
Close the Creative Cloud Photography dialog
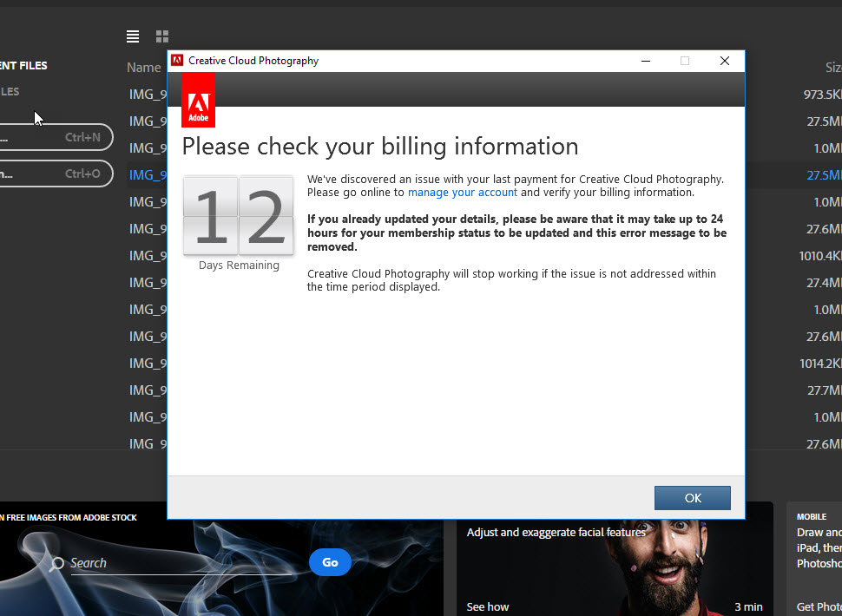tap(725, 61)
